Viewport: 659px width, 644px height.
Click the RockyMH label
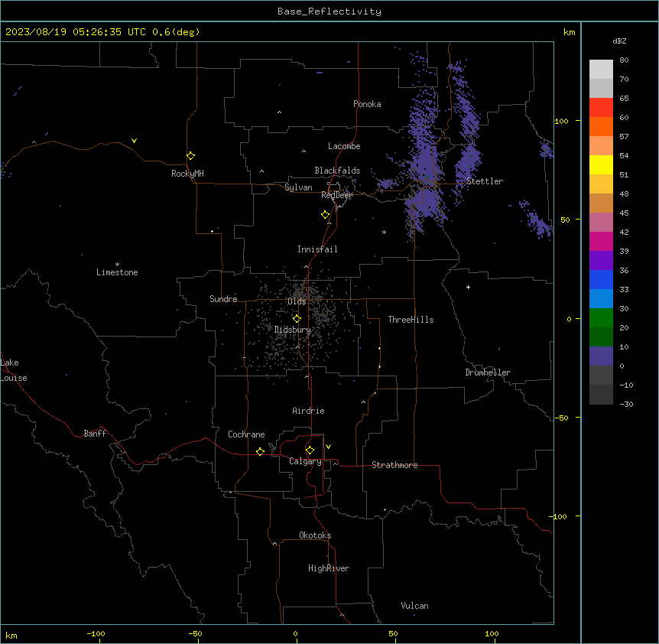click(x=187, y=174)
